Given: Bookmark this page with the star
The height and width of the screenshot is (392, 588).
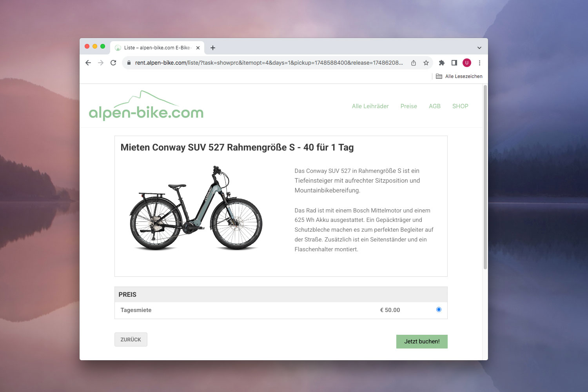Looking at the screenshot, I should (426, 63).
